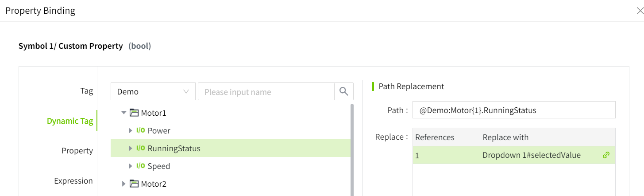Click the link icon beside Dropdown 1#selectedValue
644x196 pixels.
click(x=606, y=155)
